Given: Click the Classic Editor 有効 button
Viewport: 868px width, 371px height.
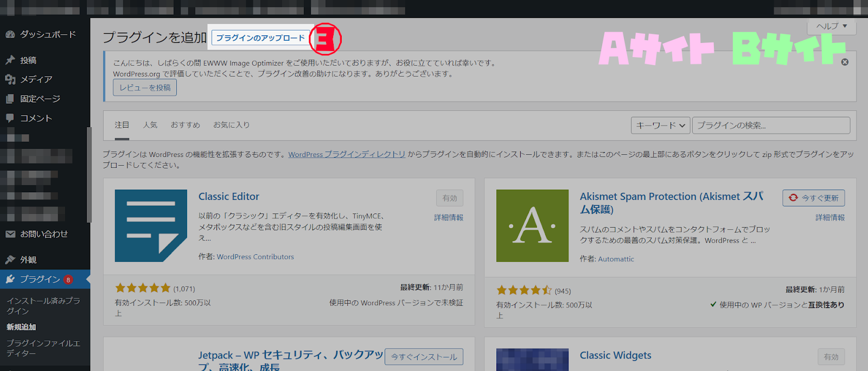Looking at the screenshot, I should (450, 198).
